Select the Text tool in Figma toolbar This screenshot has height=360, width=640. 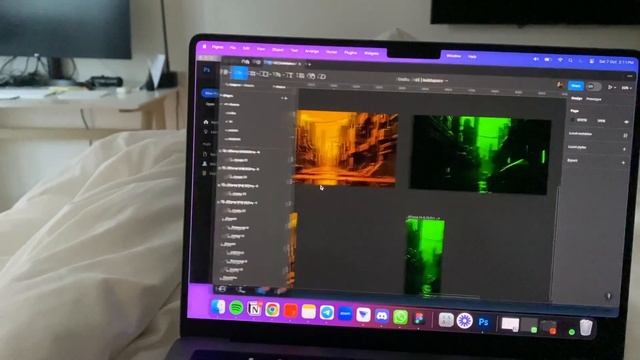pos(289,75)
